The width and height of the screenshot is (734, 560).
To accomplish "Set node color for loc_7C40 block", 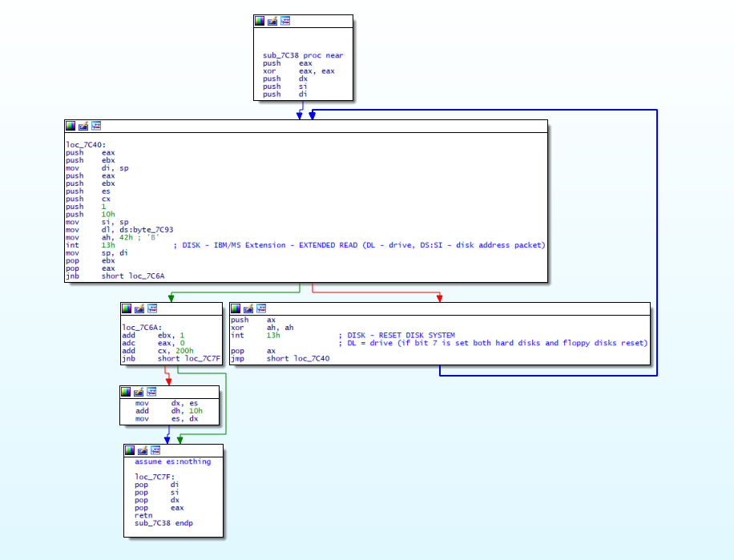I will pyautogui.click(x=71, y=126).
